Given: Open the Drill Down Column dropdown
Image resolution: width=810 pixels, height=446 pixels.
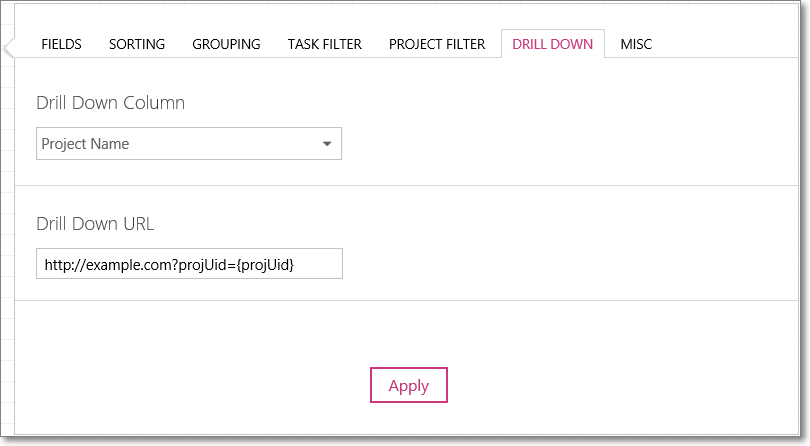Looking at the screenshot, I should click(189, 144).
